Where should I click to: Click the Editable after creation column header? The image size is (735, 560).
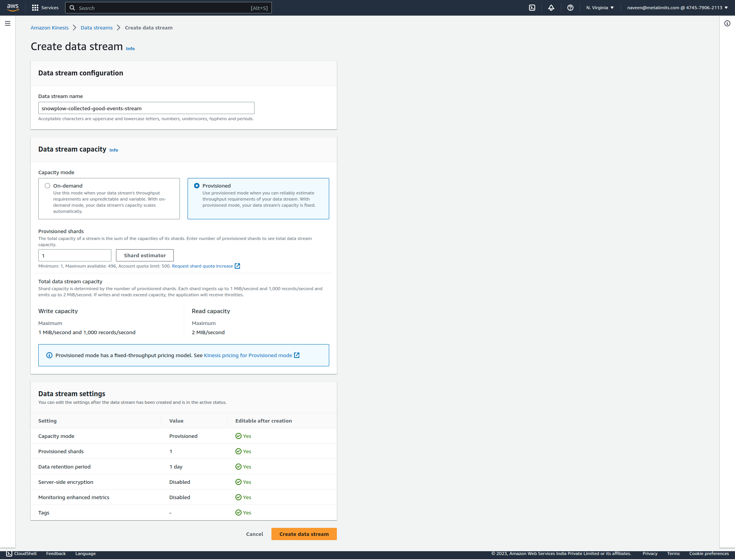point(264,421)
